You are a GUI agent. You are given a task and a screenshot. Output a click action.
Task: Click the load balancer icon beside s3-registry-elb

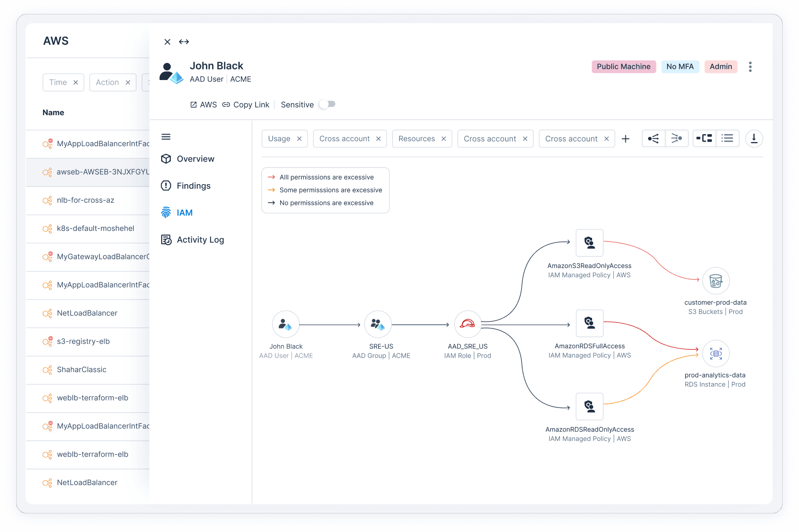(x=47, y=341)
